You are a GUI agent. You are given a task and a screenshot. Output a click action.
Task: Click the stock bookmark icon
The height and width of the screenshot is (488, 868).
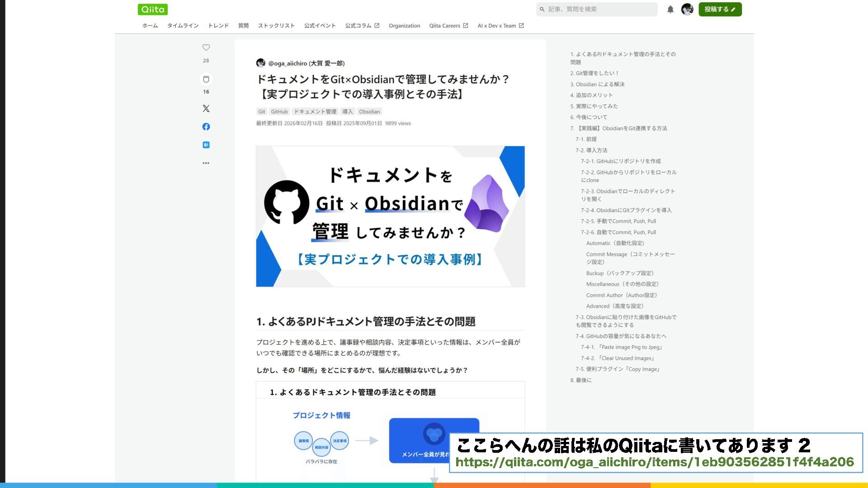[206, 80]
